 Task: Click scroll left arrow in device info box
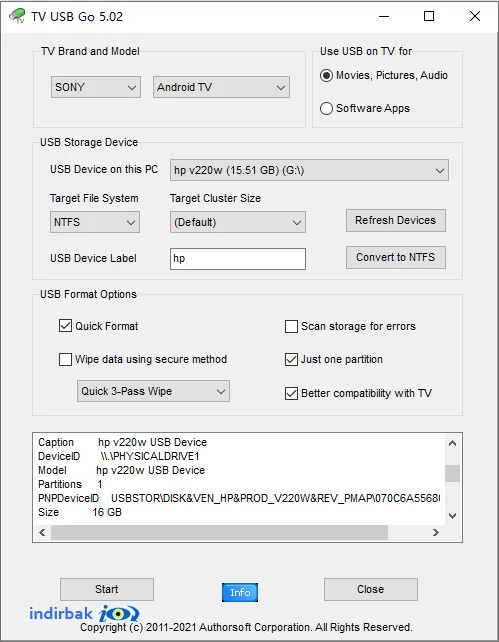42,532
